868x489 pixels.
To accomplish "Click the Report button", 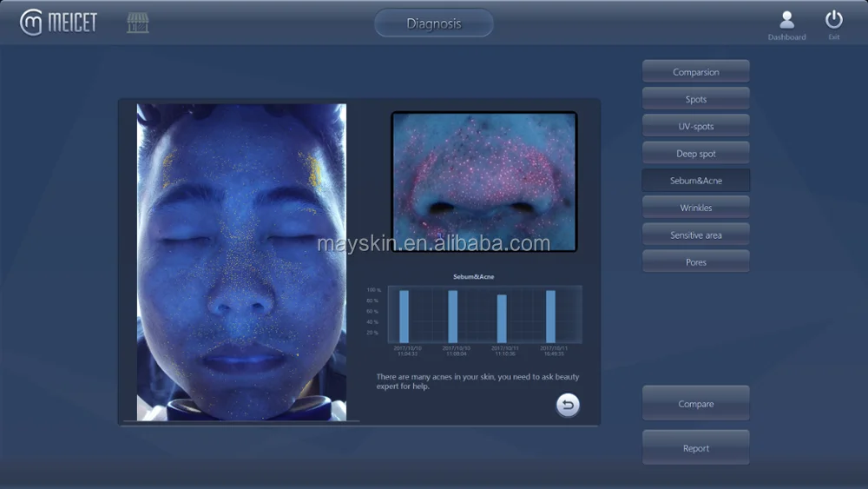I will point(696,447).
